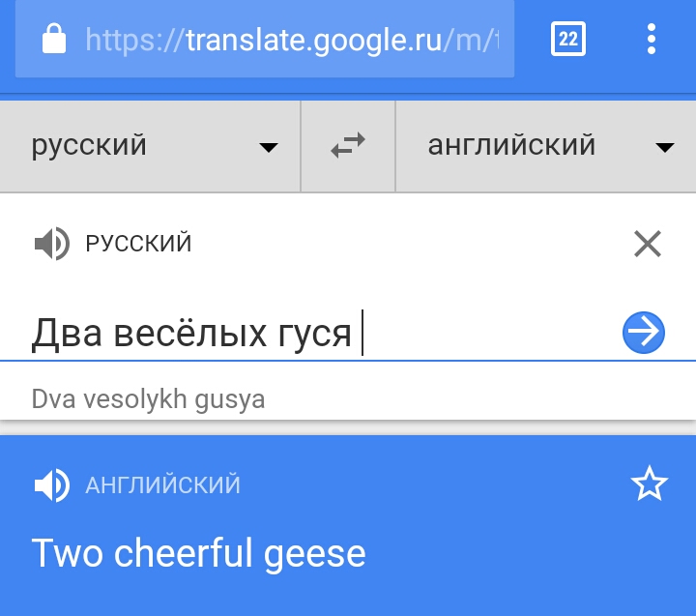Screen dimensions: 696x616
Task: Click the transliteration Dva vesolykh gusya
Action: pos(148,398)
